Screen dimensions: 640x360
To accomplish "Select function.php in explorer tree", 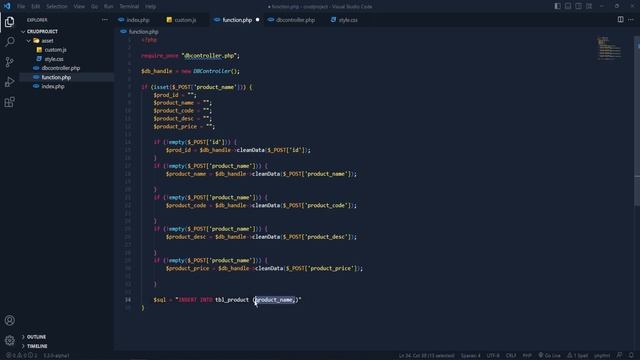I will tap(67, 77).
